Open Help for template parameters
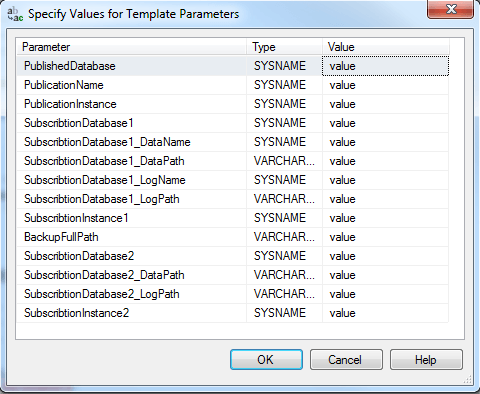This screenshot has height=394, width=480. tap(426, 359)
